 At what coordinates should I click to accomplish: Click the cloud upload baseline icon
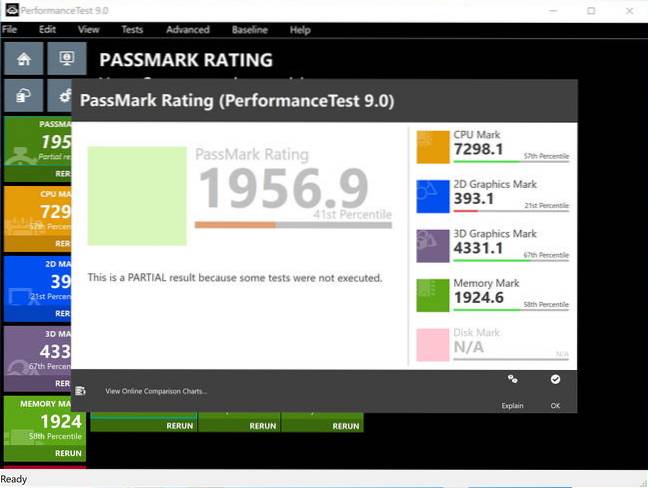(x=23, y=96)
